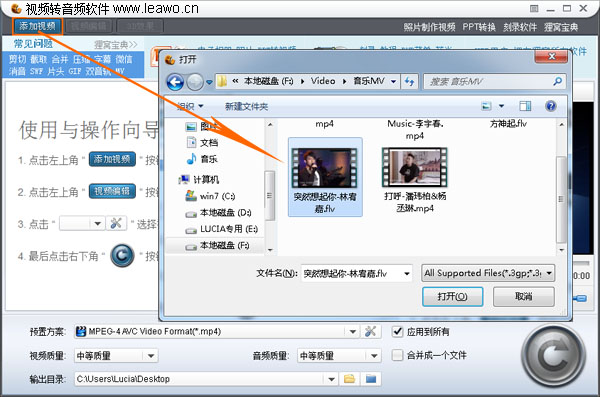Select 文档 in the navigation pane
600x397 pixels.
202,143
